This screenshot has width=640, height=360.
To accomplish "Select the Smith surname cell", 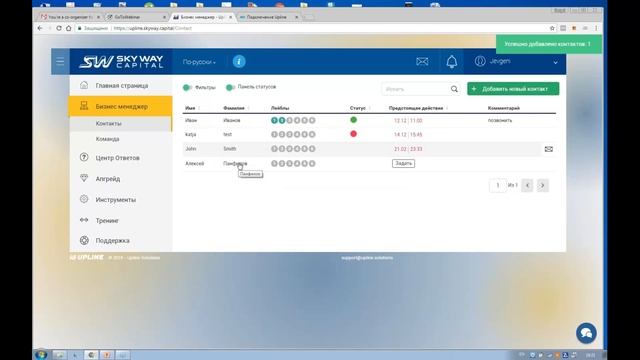I will [x=229, y=149].
